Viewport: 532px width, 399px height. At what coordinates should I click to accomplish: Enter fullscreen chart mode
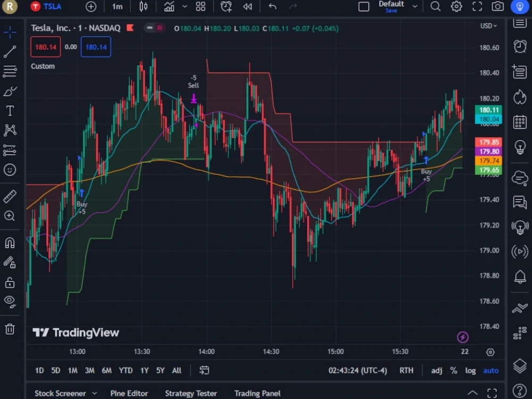tap(477, 6)
